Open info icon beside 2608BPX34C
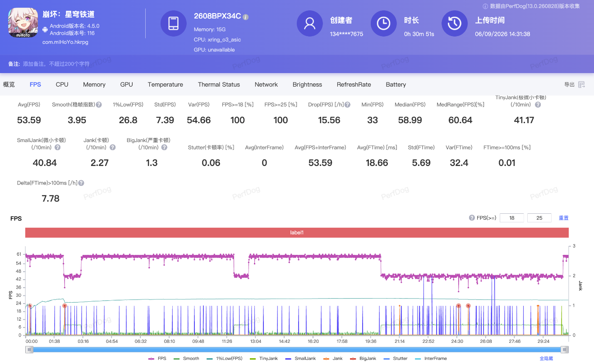The image size is (594, 364). 246,17
